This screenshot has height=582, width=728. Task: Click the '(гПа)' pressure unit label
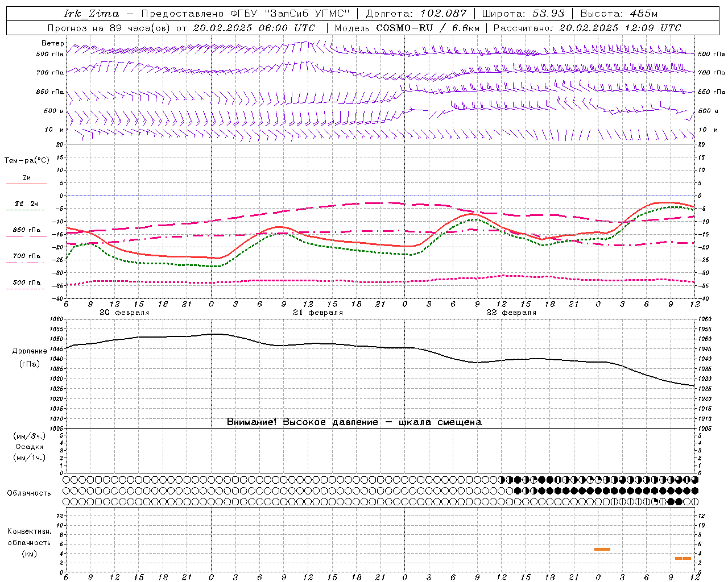pos(30,364)
